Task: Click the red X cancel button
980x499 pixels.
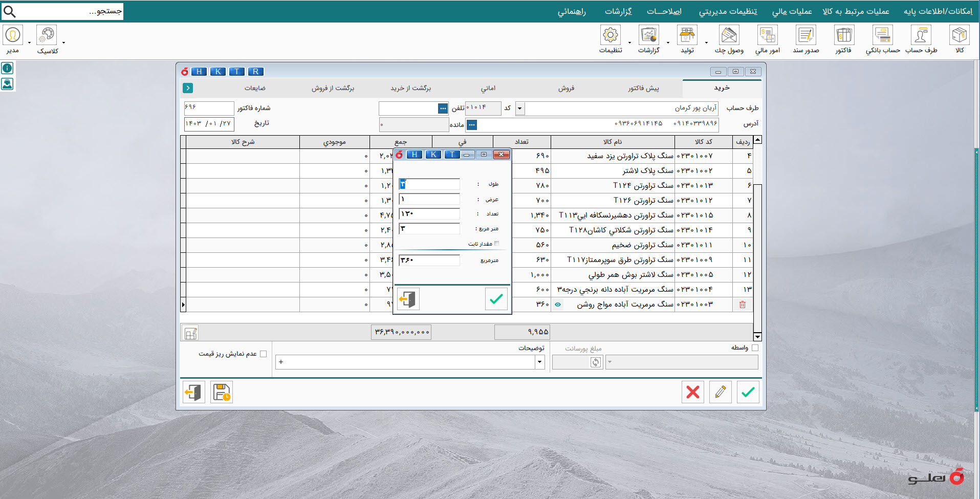Action: (692, 393)
